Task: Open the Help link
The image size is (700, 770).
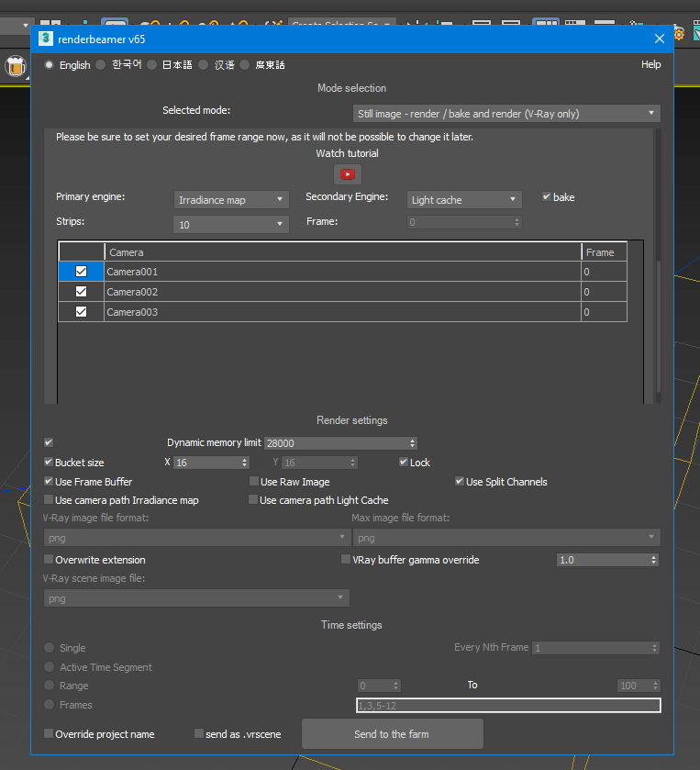Action: coord(650,64)
